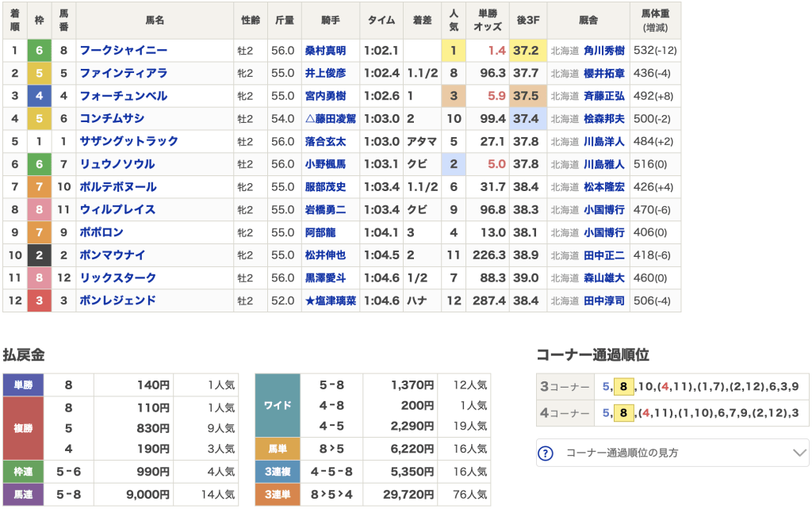Click the コーナー通過順位 heading

(592, 355)
